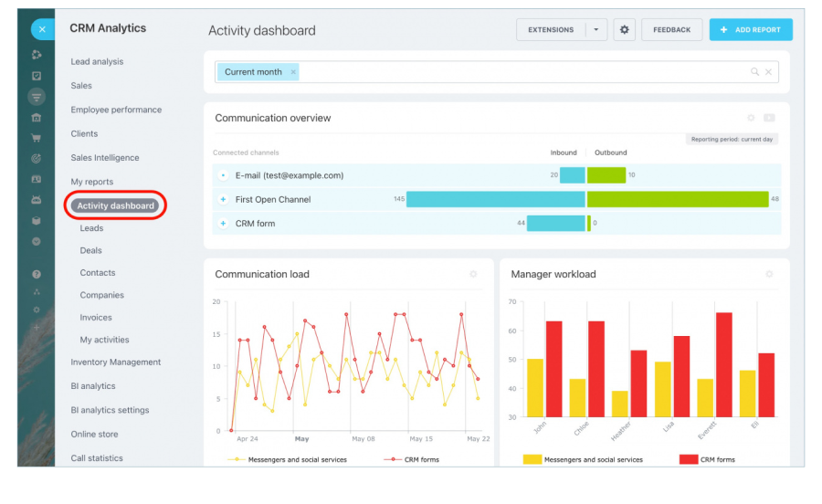The width and height of the screenshot is (822, 504).
Task: Select the CRM funnel icon in left rail
Action: click(x=37, y=97)
